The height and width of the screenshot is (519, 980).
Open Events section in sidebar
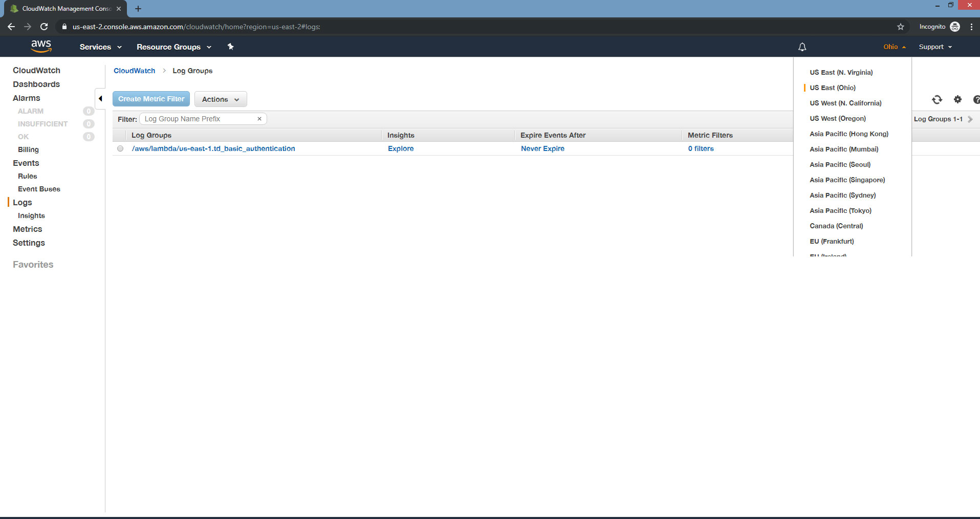point(26,163)
